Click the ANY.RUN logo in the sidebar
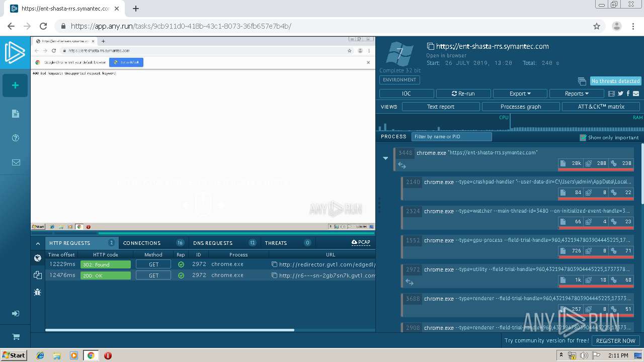The width and height of the screenshot is (644, 362). [15, 53]
